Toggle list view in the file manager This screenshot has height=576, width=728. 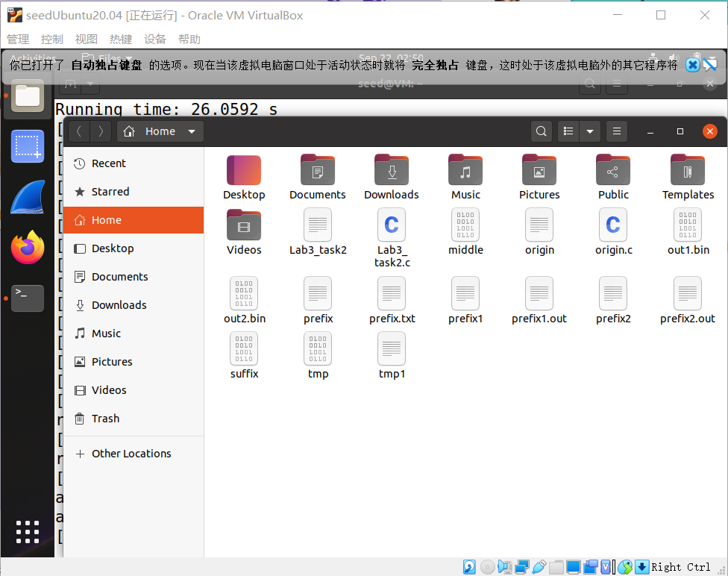(x=568, y=131)
